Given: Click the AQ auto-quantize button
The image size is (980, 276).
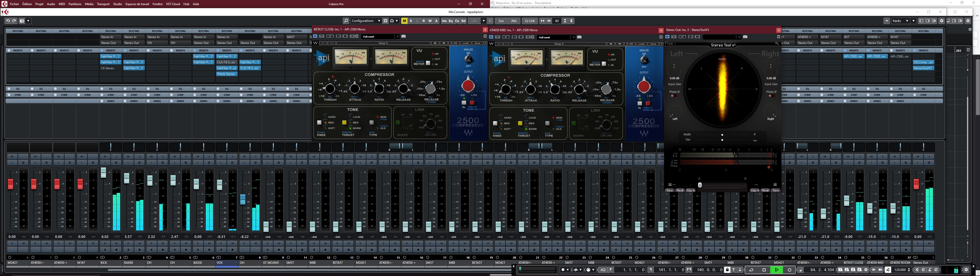Looking at the screenshot, I should tap(603, 270).
